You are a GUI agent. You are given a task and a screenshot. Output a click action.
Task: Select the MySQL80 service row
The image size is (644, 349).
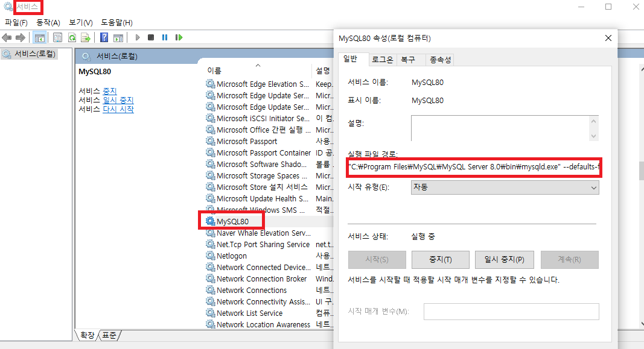point(269,221)
